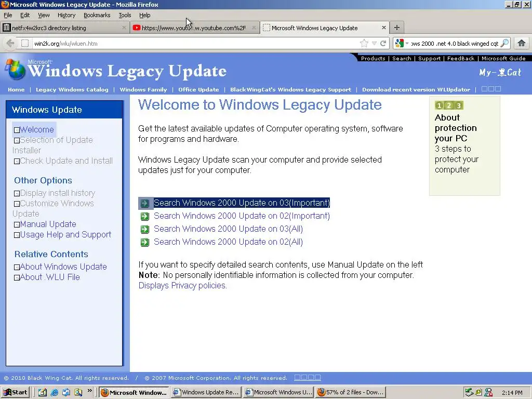Open the Bookmarks menu
Screen dimensions: 532x399
[x=97, y=15]
